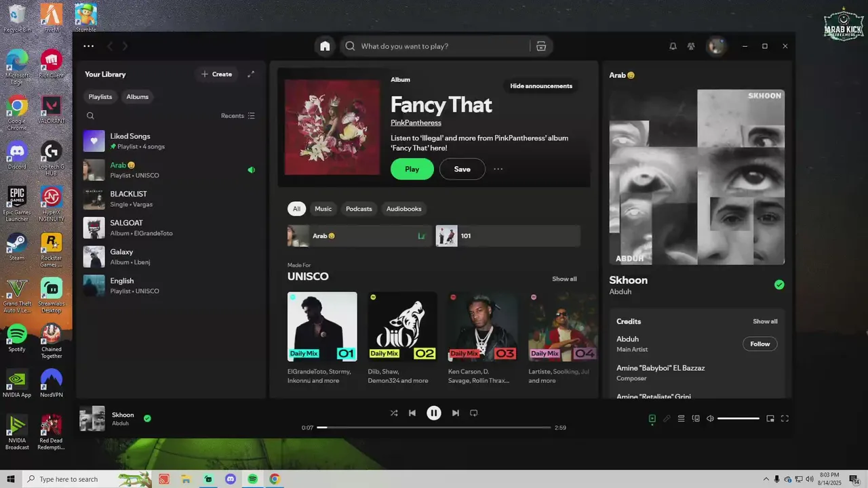
Task: Click Google Chrome in the taskbar
Action: (x=275, y=479)
